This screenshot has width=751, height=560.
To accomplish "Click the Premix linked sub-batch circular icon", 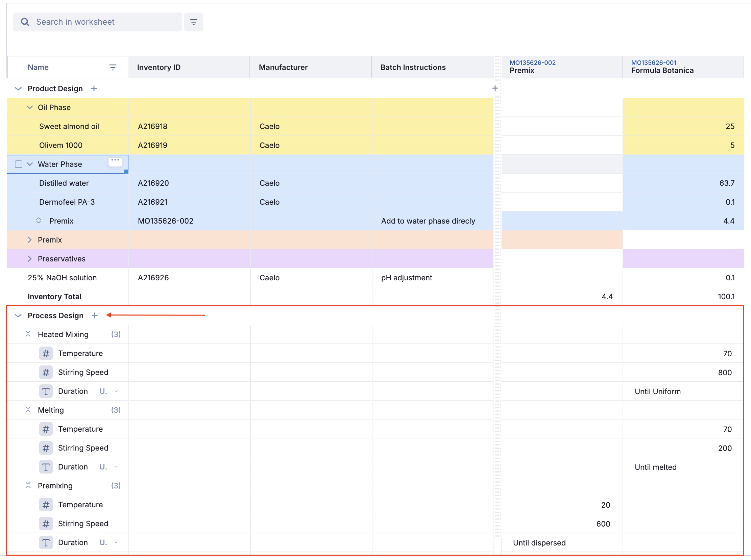I will [x=39, y=221].
